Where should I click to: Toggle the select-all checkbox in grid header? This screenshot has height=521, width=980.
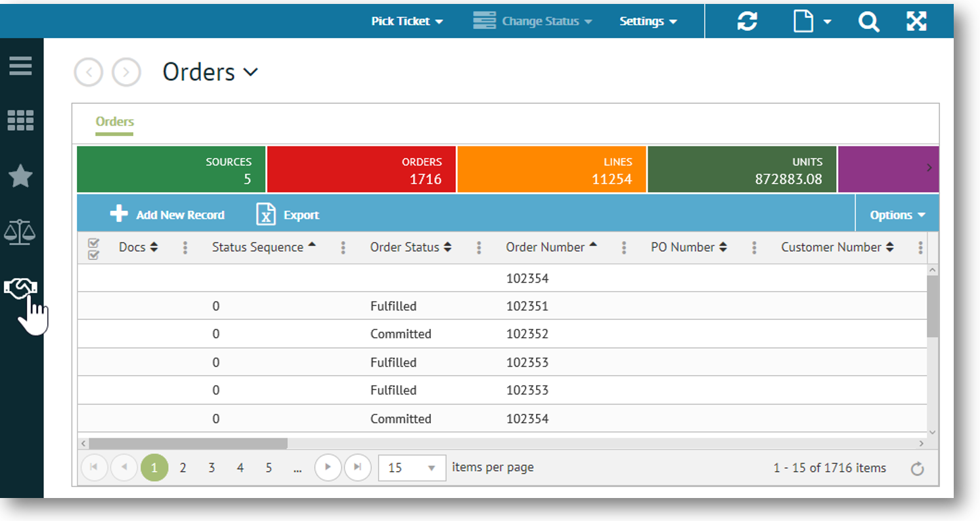(93, 248)
